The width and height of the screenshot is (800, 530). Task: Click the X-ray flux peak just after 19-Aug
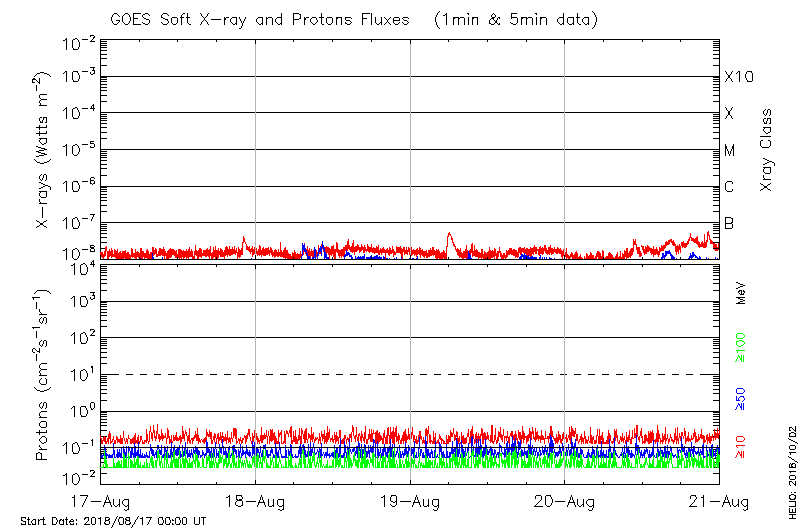[450, 236]
